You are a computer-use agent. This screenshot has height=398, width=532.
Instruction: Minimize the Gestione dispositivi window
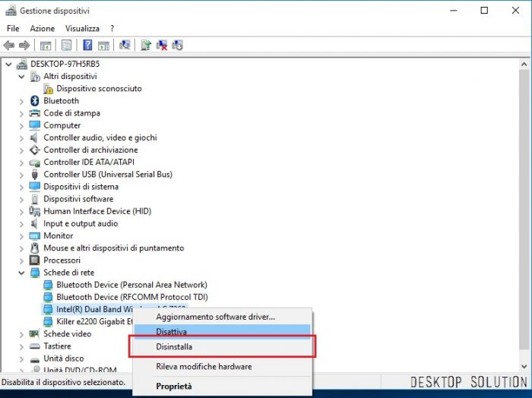coord(453,11)
